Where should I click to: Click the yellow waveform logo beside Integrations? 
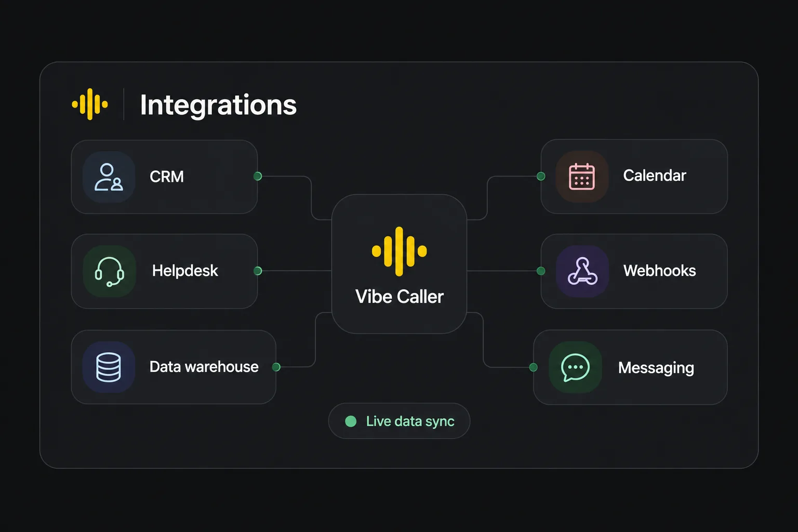coord(90,104)
